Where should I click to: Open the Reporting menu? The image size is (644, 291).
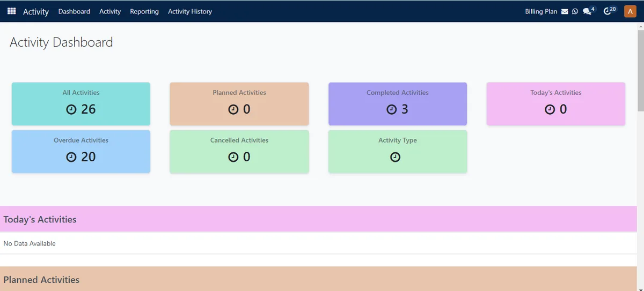pos(144,11)
